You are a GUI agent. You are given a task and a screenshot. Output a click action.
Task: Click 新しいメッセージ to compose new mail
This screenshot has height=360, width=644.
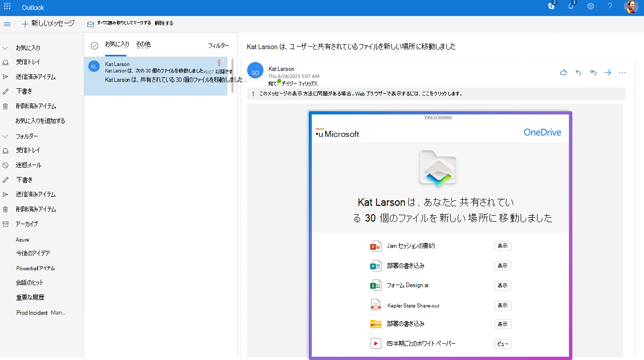(48, 23)
